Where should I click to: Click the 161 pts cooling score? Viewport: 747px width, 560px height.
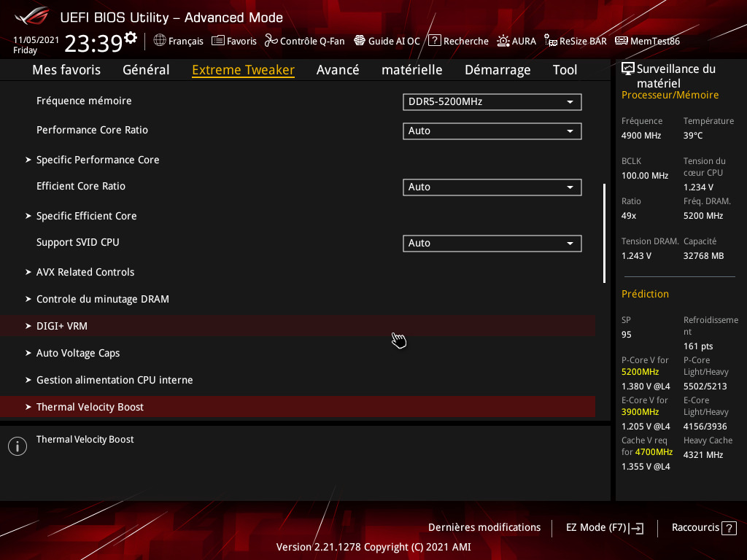point(698,346)
